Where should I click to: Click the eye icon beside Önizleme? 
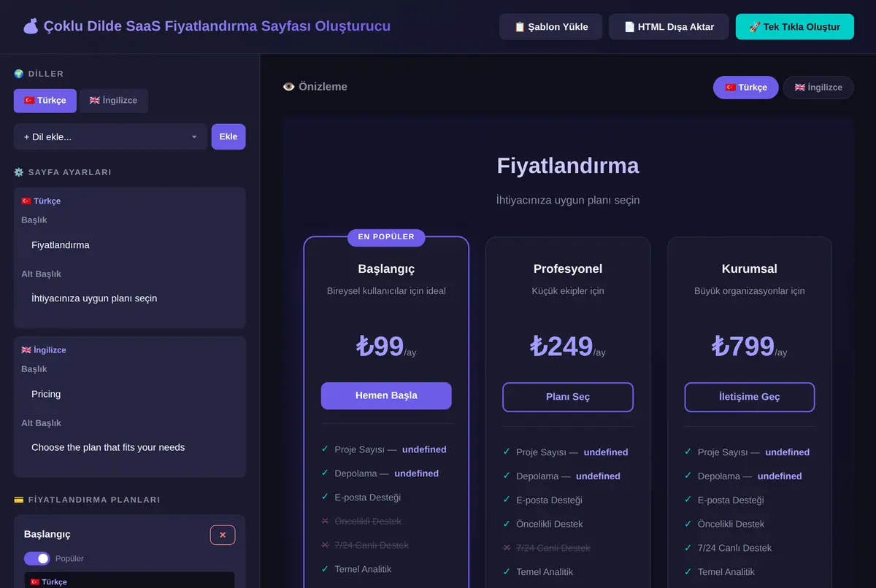coord(289,87)
